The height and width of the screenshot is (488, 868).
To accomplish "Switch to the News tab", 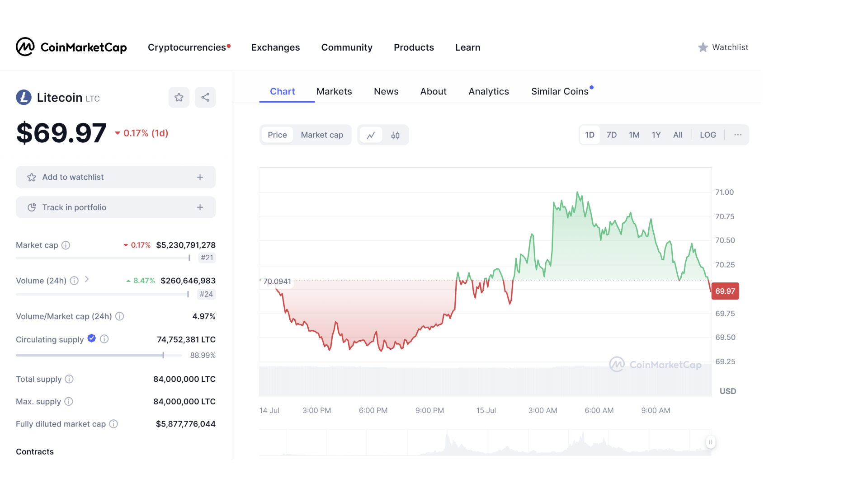I will point(386,91).
